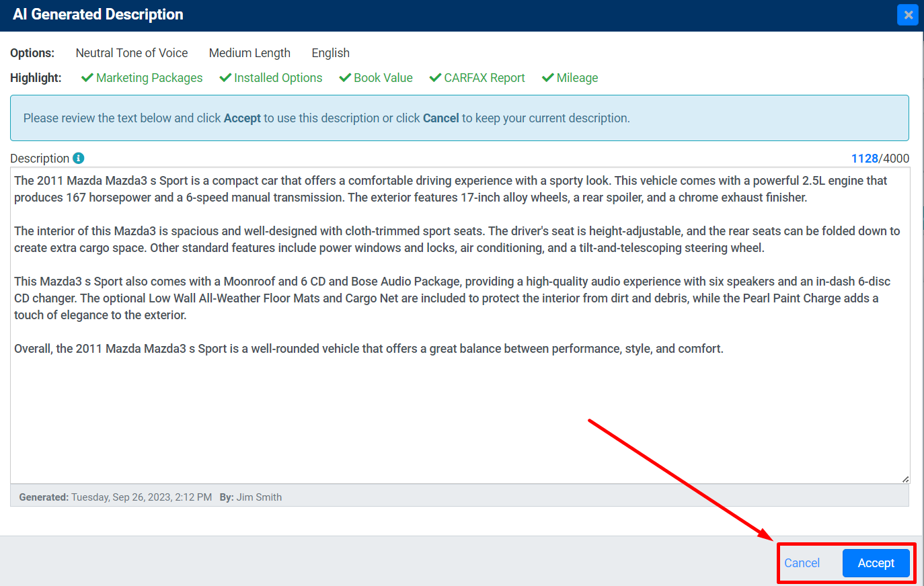This screenshot has height=586, width=924.
Task: Click the 1128 character count link
Action: click(865, 158)
